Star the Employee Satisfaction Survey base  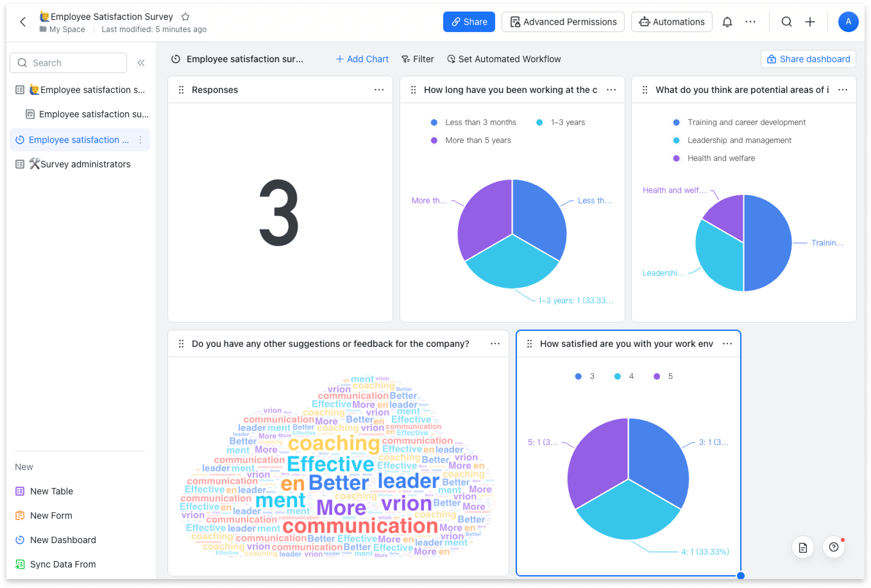[185, 17]
